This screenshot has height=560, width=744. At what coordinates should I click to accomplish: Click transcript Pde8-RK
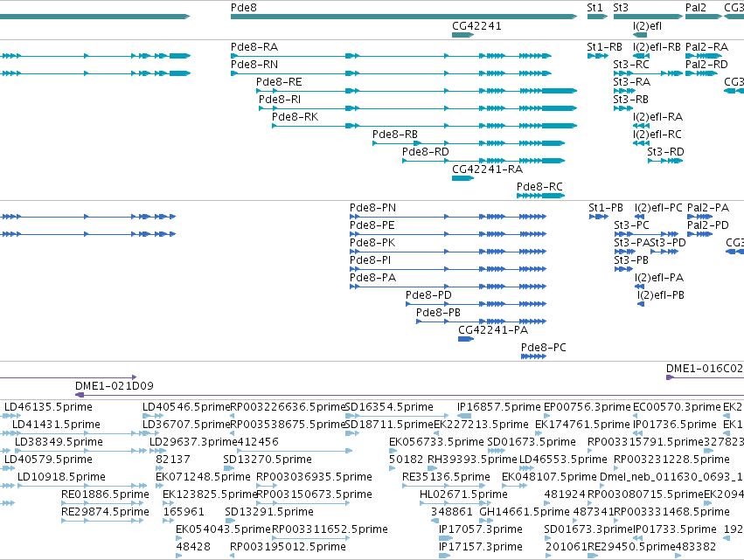(425, 126)
